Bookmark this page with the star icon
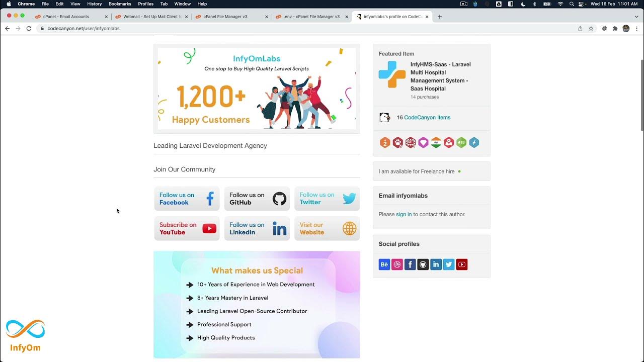 pos(591,29)
